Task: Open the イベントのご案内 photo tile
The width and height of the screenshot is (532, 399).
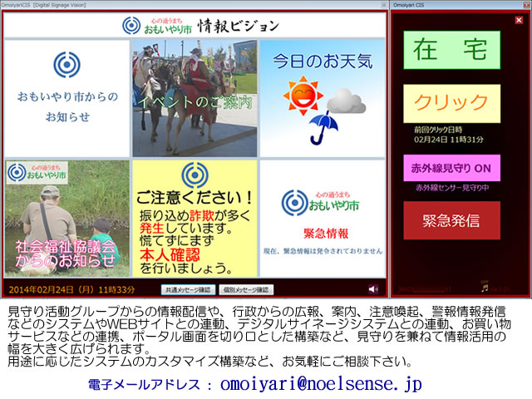Action: point(195,98)
